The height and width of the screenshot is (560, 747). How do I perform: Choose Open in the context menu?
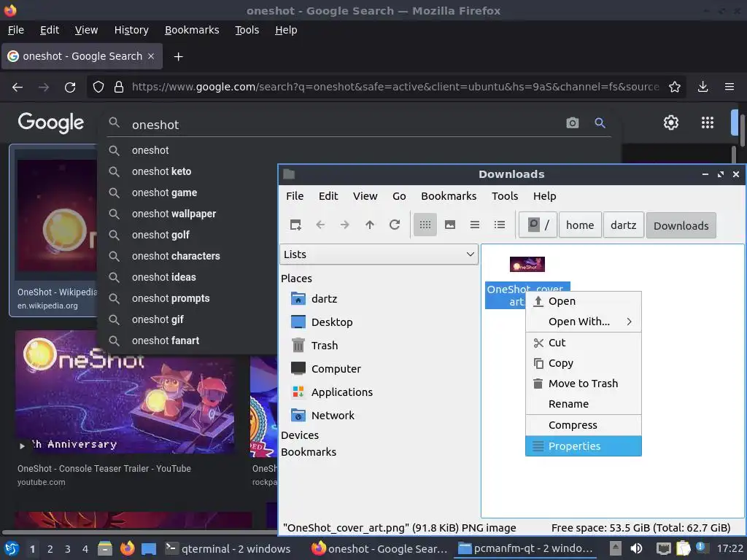(x=583, y=301)
